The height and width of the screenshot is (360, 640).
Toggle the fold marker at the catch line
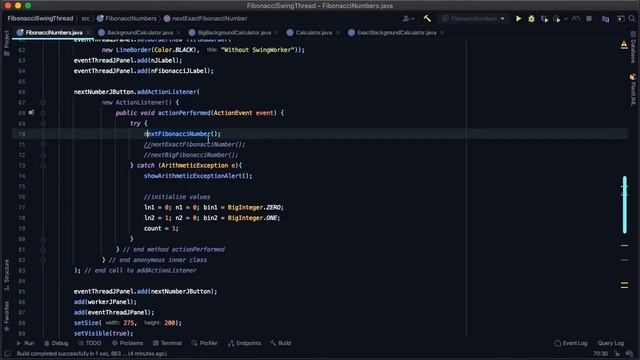tap(43, 165)
